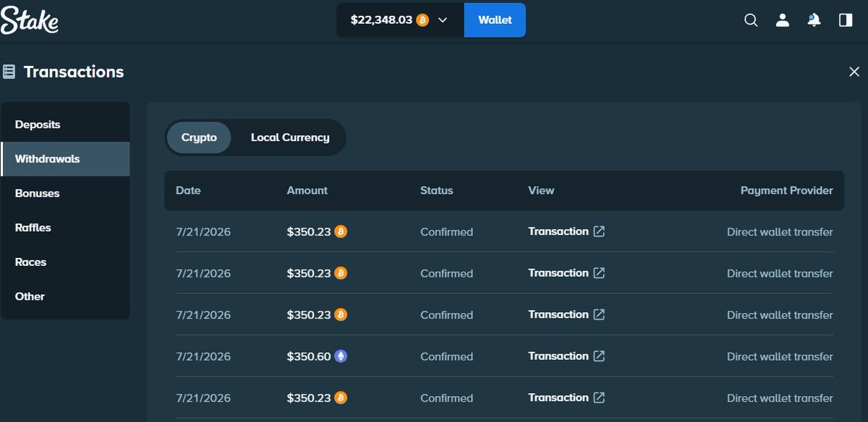Viewport: 868px width, 422px height.
Task: Select Bonuses in the sidebar
Action: (x=65, y=194)
